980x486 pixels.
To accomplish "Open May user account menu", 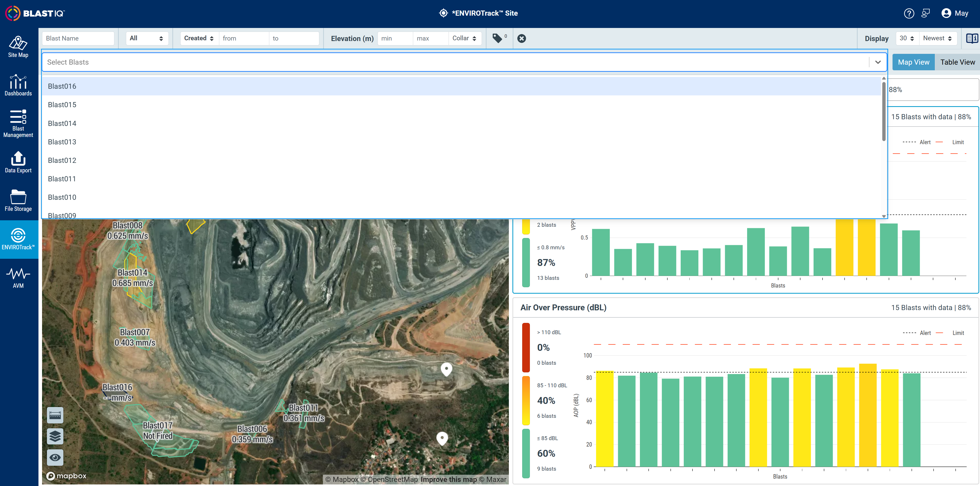I will click(x=955, y=13).
